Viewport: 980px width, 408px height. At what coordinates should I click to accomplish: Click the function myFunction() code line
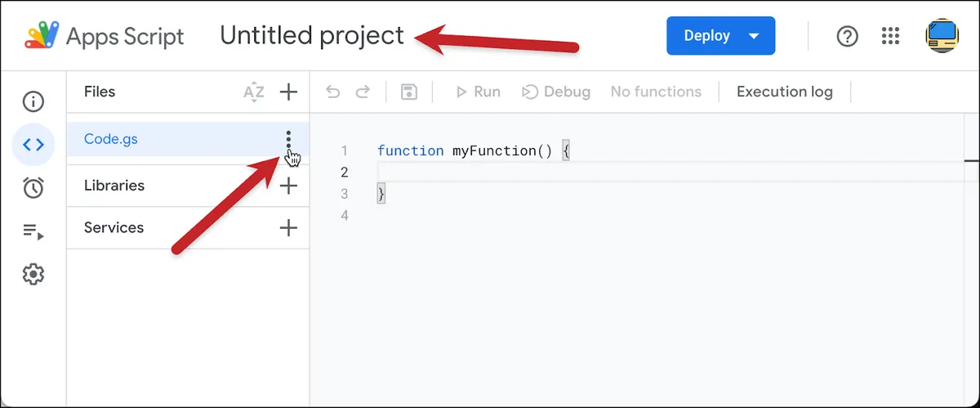pos(473,150)
